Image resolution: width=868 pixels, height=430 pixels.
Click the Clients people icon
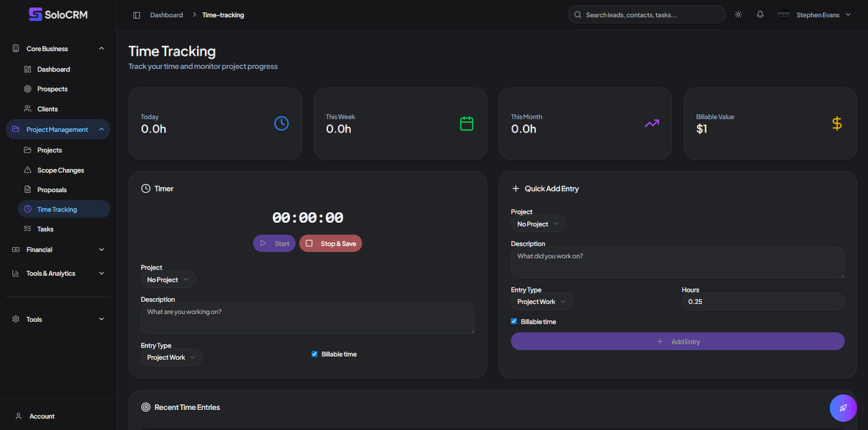27,109
